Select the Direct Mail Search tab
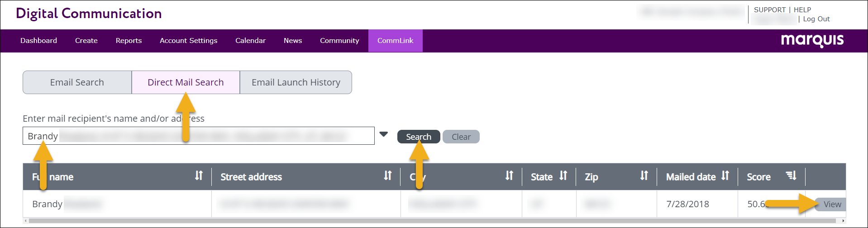The image size is (868, 228). (x=186, y=82)
